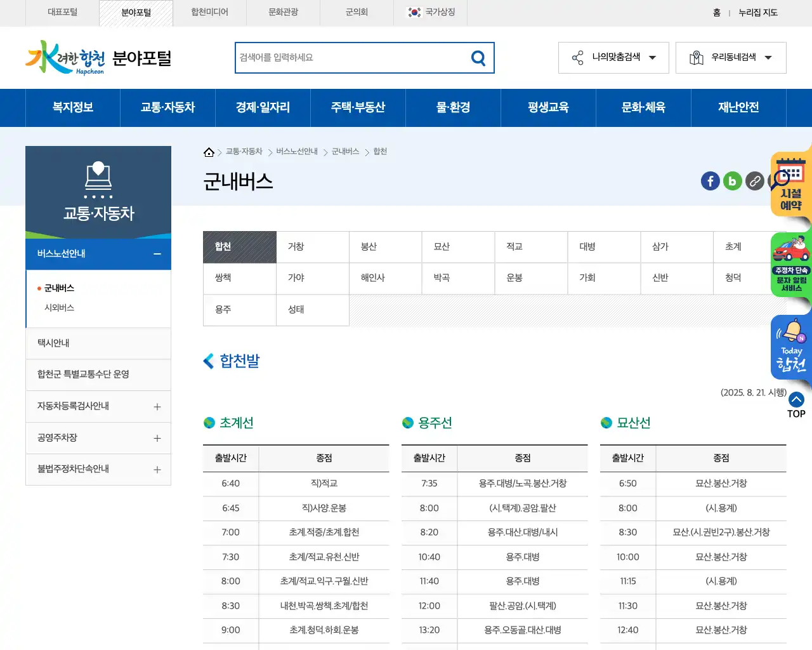Viewport: 812px width, 650px height.
Task: Click the 교통·자동차 sidebar panel icon
Action: [98, 180]
